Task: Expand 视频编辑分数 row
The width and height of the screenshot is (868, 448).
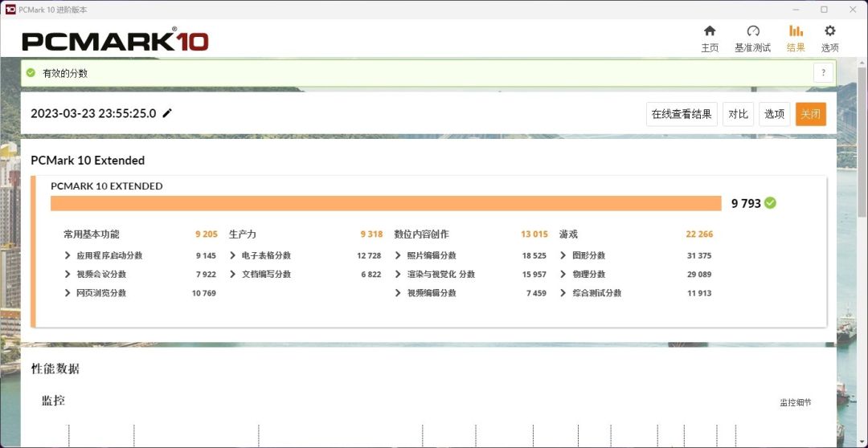Action: click(426, 293)
